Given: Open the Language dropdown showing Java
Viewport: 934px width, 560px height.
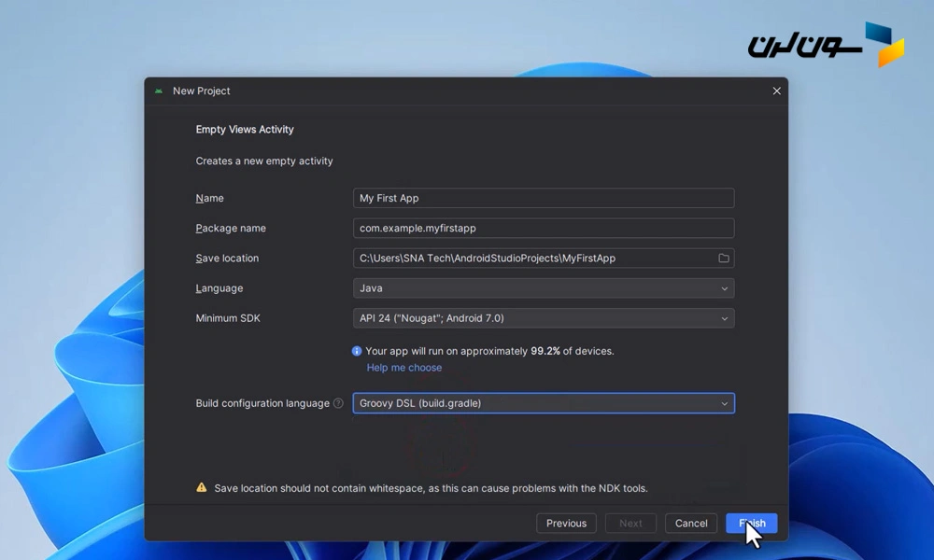Looking at the screenshot, I should [x=543, y=288].
